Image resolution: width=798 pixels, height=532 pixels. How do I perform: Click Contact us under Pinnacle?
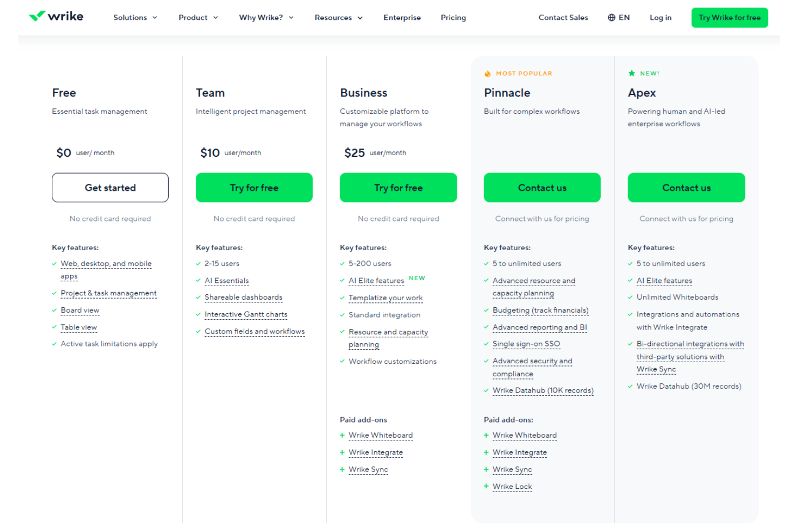coord(542,188)
